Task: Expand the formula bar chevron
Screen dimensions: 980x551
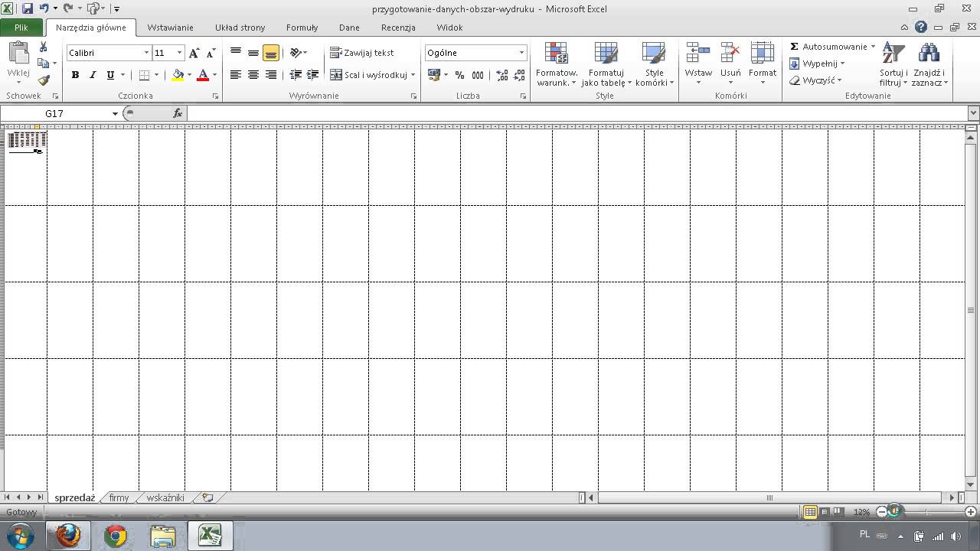Action: (x=973, y=113)
